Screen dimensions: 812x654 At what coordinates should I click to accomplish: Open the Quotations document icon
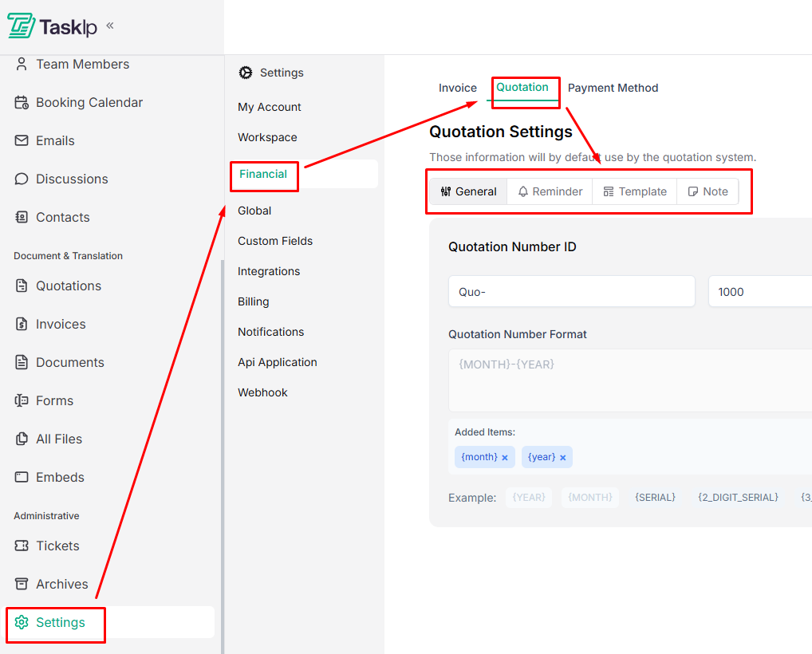[x=20, y=286]
